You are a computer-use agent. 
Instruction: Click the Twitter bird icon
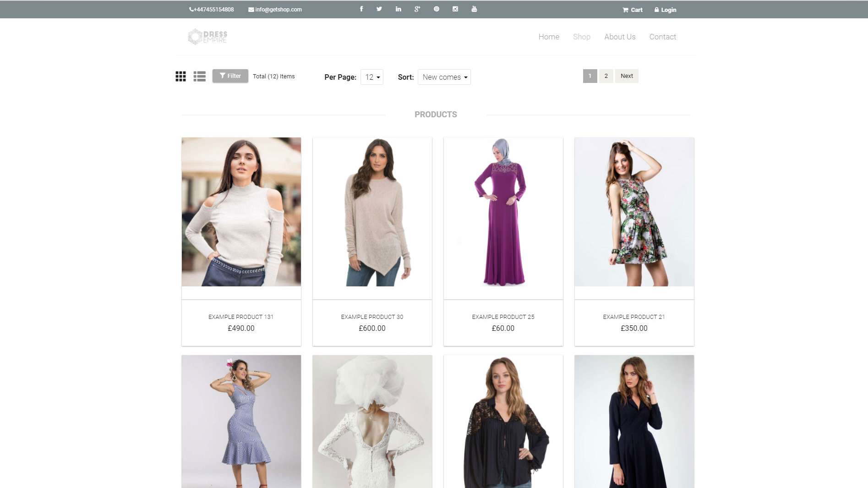pos(379,9)
